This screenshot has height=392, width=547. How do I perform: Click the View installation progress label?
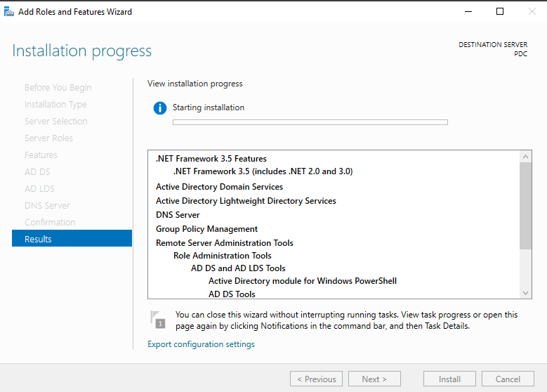coord(195,84)
